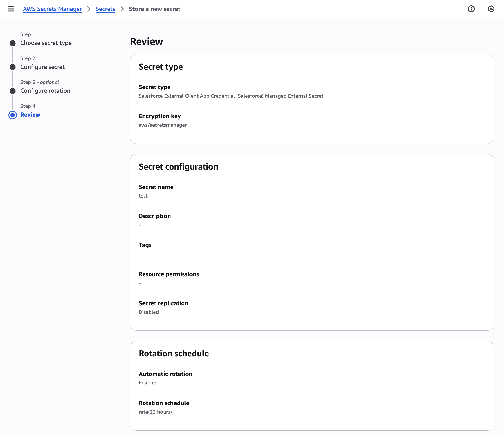Screen dimensions: 504x437
Task: Go back to Choose secret type step
Action: tap(46, 43)
